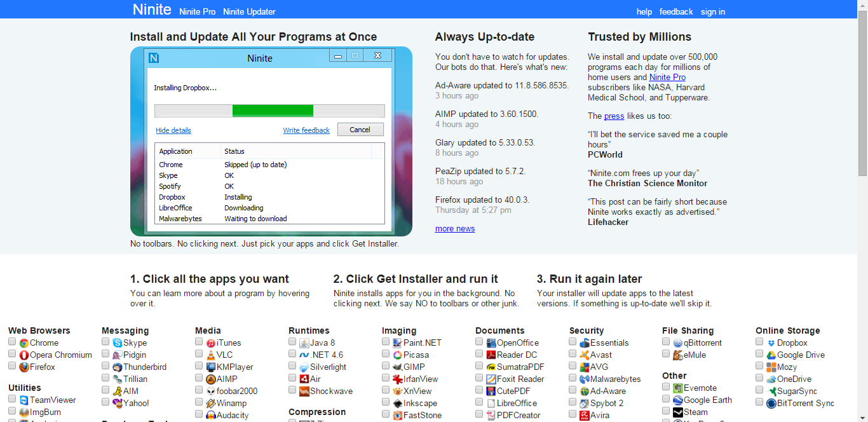868x422 pixels.
Task: Click the Google Earth icon
Action: 678,400
